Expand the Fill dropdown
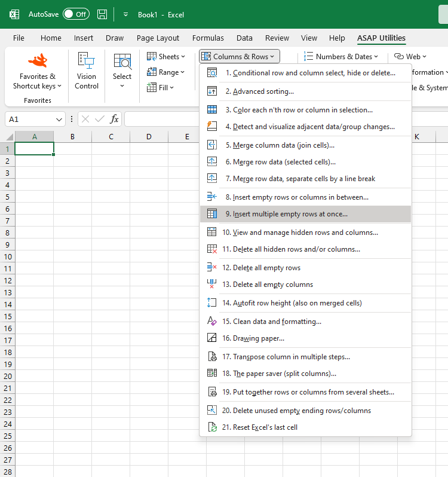Image resolution: width=448 pixels, height=477 pixels. pos(161,88)
